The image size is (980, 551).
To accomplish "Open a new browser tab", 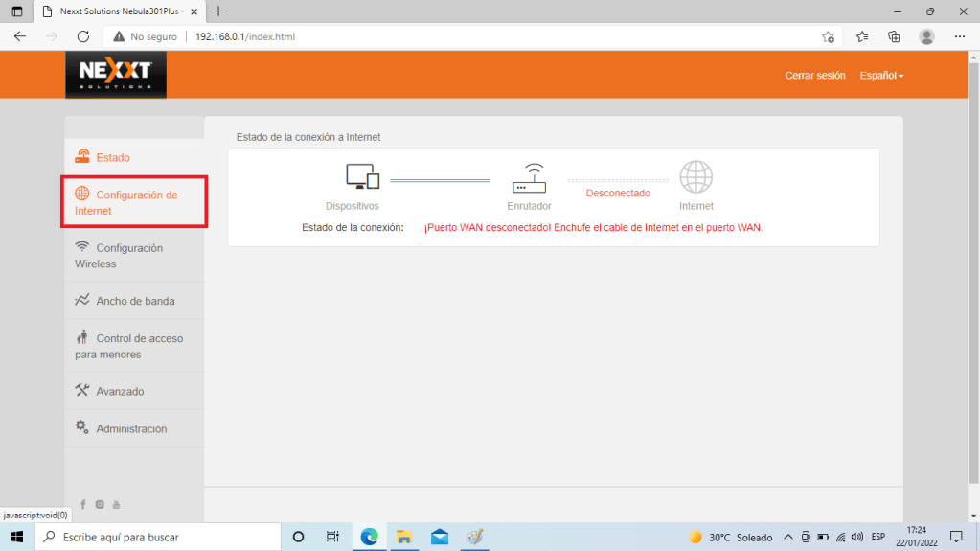I will coord(218,11).
